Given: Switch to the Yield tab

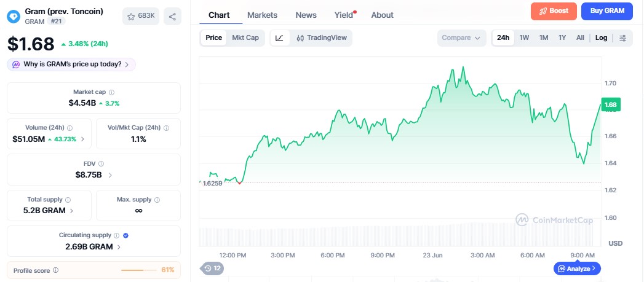Looking at the screenshot, I should [344, 15].
